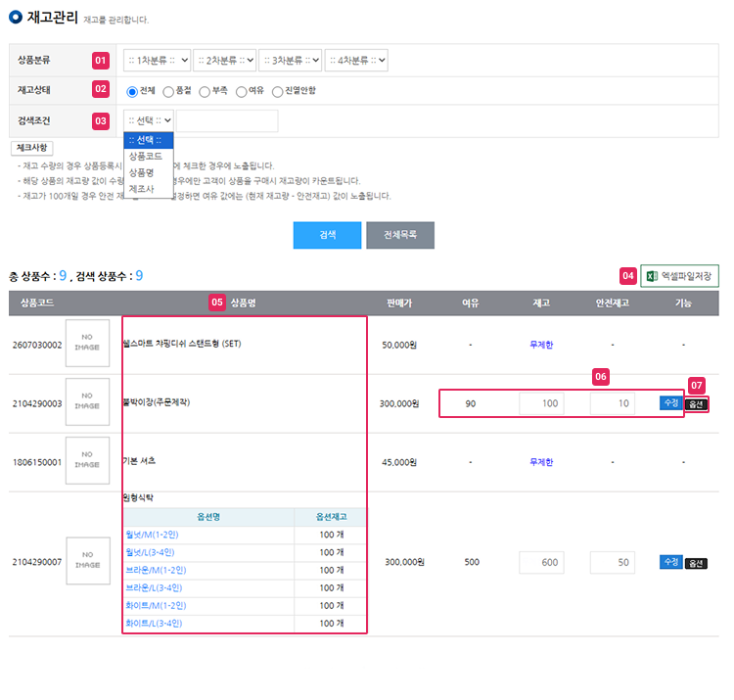The height and width of the screenshot is (700, 734).
Task: Select the 진열안함 stock status radio
Action: [x=277, y=92]
